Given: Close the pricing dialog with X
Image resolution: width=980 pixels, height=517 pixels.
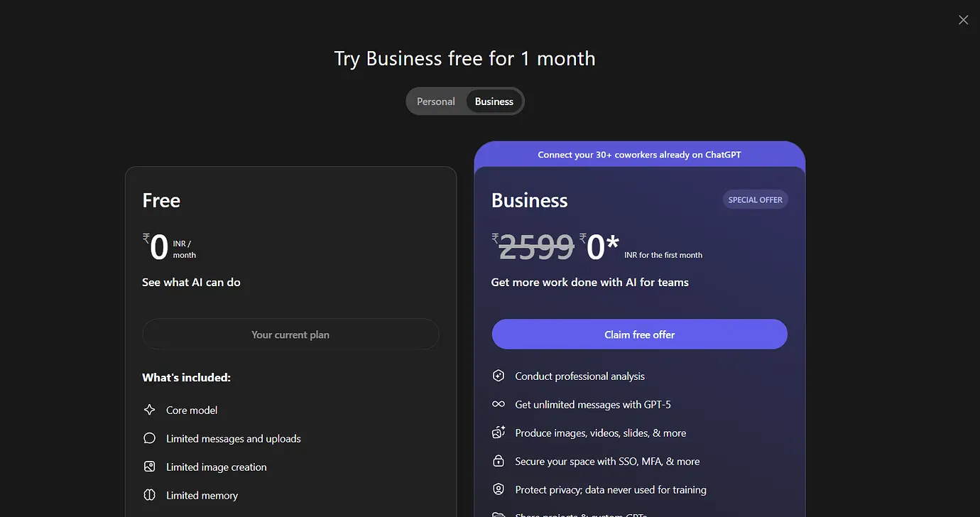Looking at the screenshot, I should click(963, 20).
